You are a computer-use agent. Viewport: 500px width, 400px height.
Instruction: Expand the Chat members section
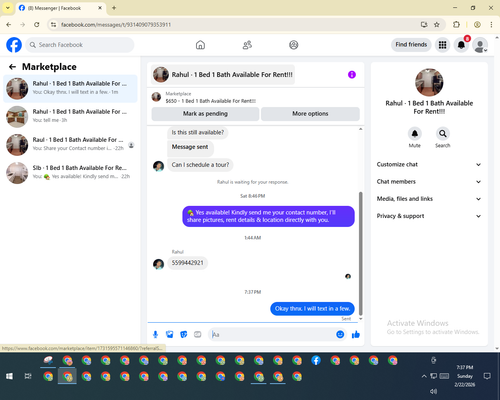429,182
